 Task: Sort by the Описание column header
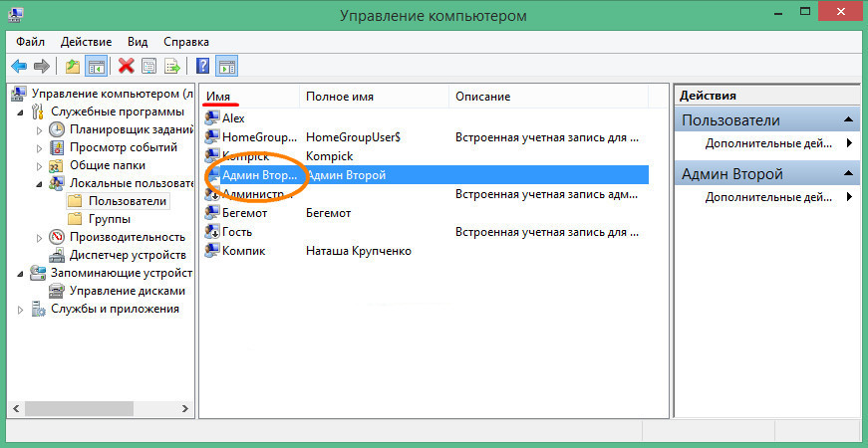pyautogui.click(x=548, y=97)
